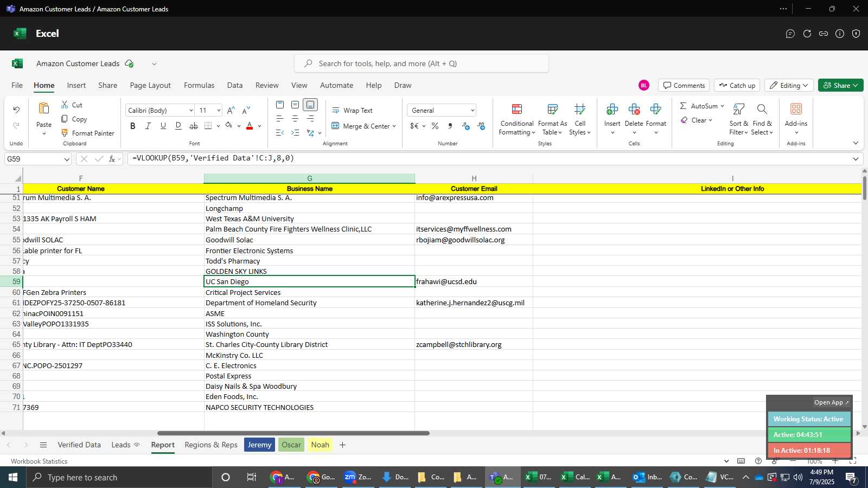Open the File menu
868x488 pixels.
[17, 85]
